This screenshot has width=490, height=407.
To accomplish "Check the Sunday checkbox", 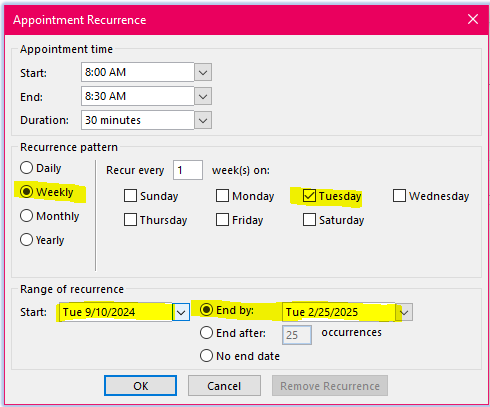I will click(130, 196).
